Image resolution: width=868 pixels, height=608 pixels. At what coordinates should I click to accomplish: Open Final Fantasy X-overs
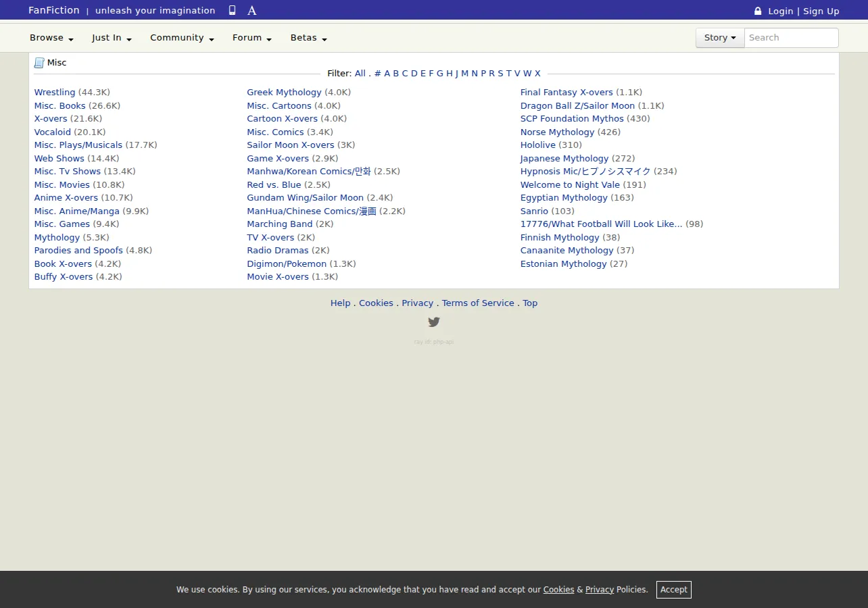[x=566, y=93]
